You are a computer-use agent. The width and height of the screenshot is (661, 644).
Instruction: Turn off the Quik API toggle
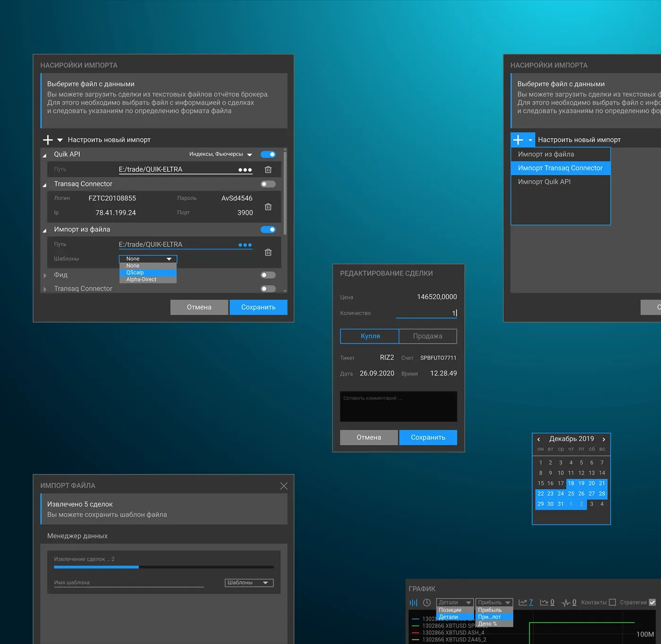pyautogui.click(x=268, y=155)
